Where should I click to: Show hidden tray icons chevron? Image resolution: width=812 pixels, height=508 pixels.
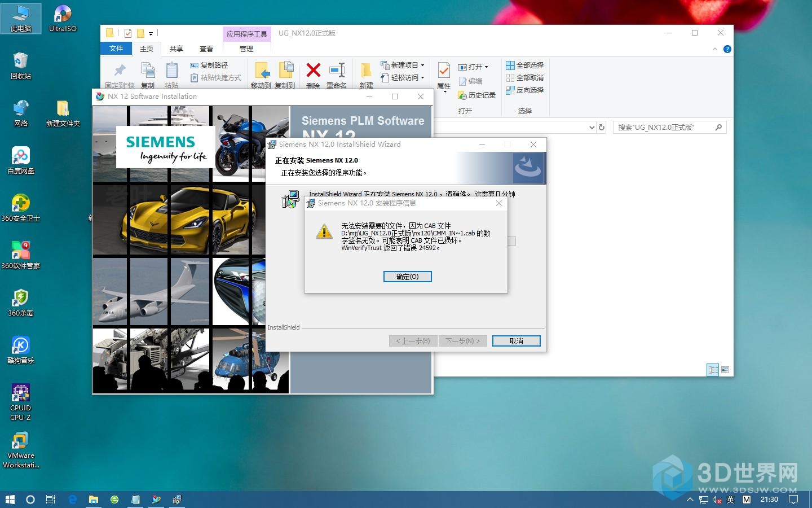tap(690, 500)
